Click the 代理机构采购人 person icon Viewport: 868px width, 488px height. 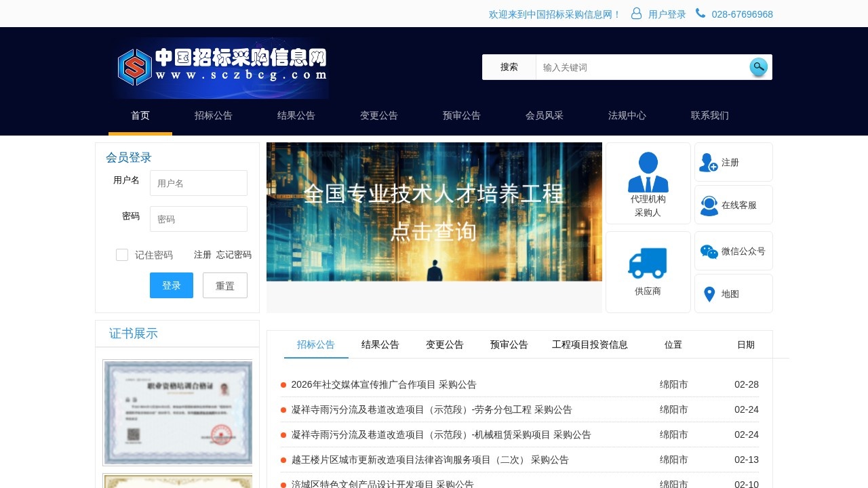pyautogui.click(x=648, y=170)
